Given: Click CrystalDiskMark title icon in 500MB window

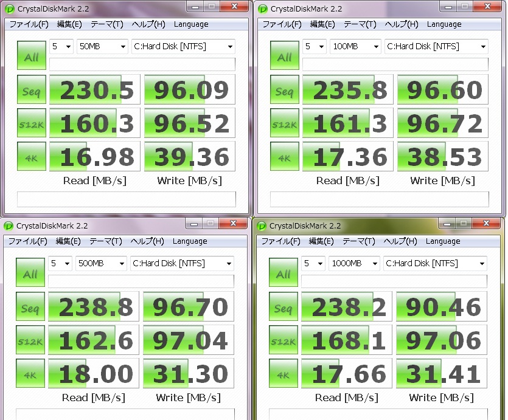Looking at the screenshot, I should 9,226.
